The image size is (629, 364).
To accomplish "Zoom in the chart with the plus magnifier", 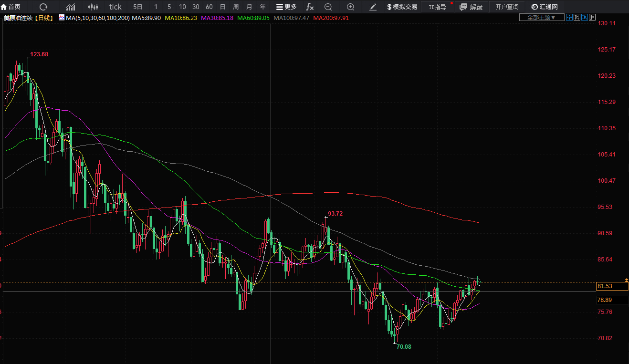I will pyautogui.click(x=350, y=7).
